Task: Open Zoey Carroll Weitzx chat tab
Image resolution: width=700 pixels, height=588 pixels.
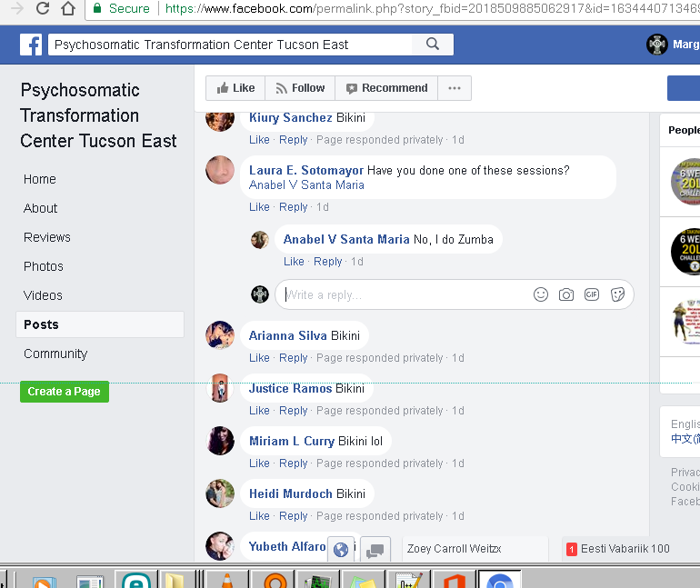Action: tap(475, 549)
